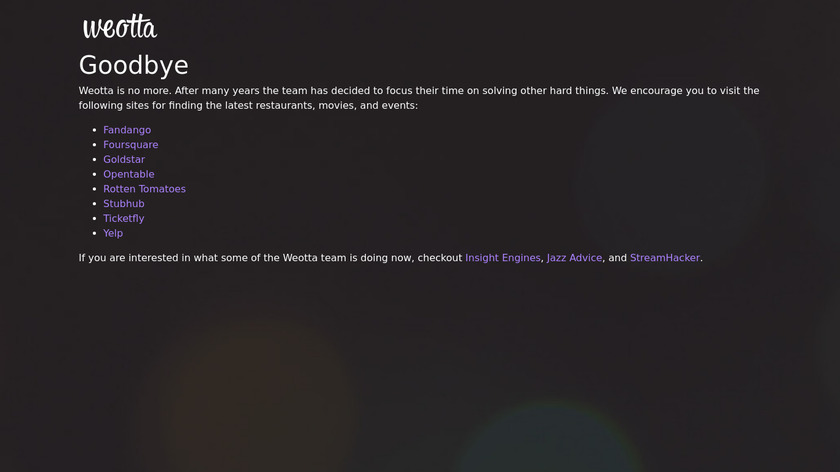Click the Goodbye heading
The height and width of the screenshot is (472, 840).
134,65
